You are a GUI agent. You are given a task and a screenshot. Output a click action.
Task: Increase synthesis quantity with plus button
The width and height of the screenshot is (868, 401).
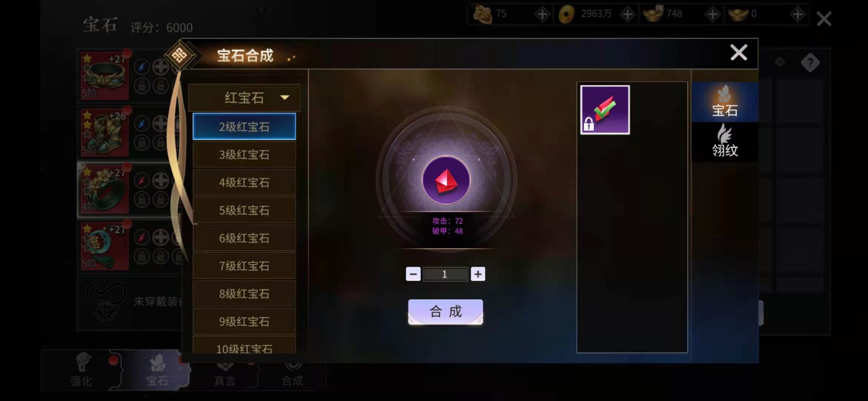[x=478, y=274]
